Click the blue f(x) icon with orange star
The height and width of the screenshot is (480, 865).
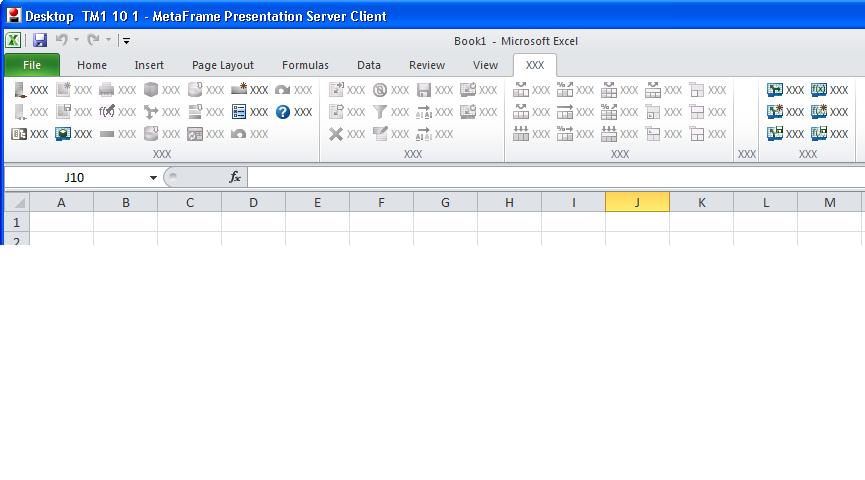pyautogui.click(x=819, y=111)
